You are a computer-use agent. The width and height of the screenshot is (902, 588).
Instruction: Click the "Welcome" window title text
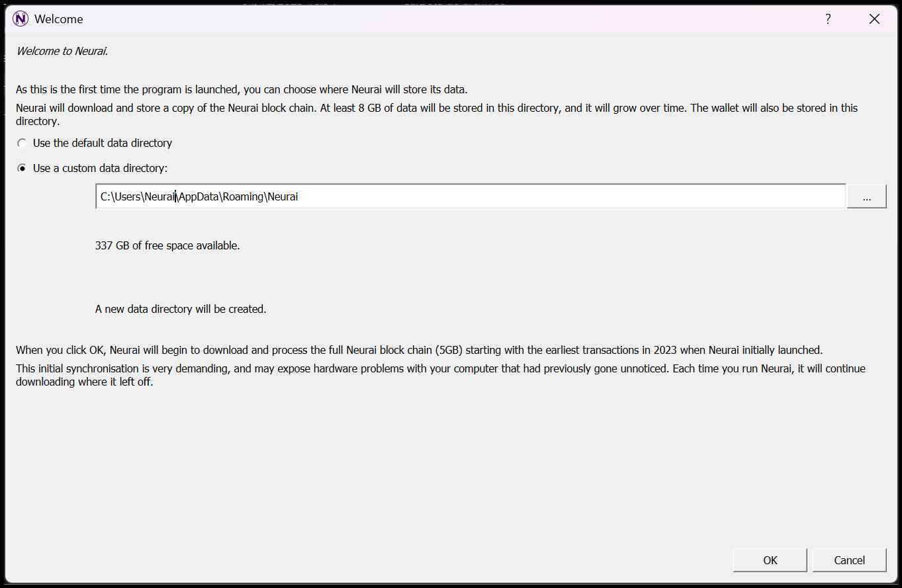click(59, 19)
